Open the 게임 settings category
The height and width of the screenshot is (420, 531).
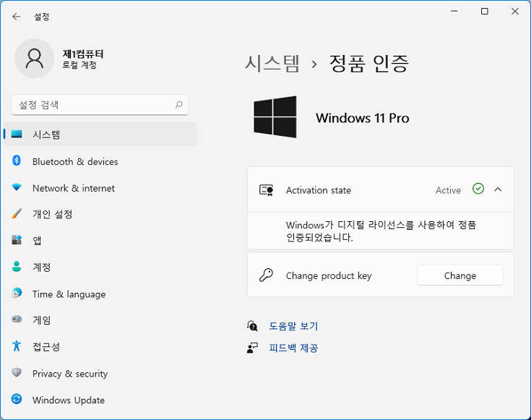click(100, 320)
